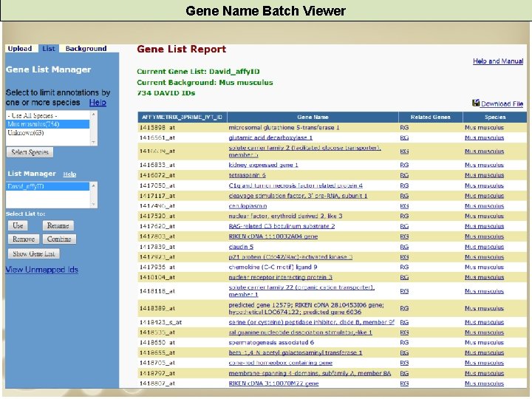Image resolution: width=532 pixels, height=399 pixels.
Task: Open the Help and Manual link
Action: tap(498, 61)
